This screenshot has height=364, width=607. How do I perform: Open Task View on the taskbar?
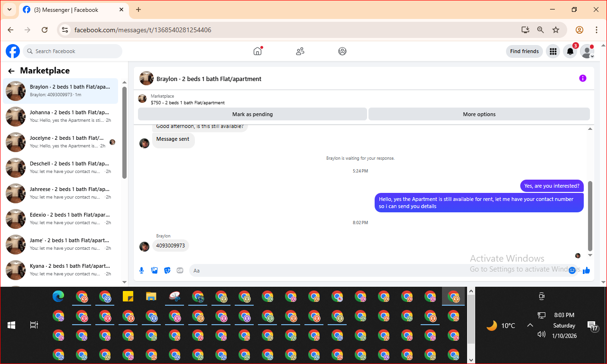(34, 325)
